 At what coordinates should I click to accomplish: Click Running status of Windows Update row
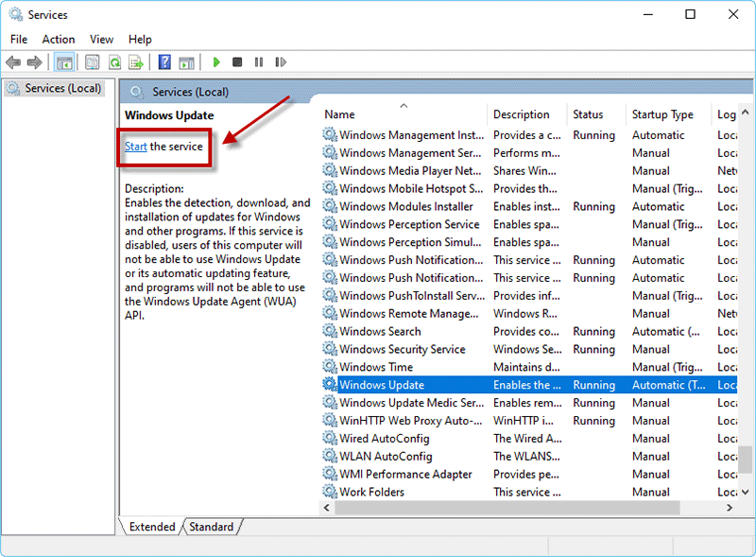[593, 385]
